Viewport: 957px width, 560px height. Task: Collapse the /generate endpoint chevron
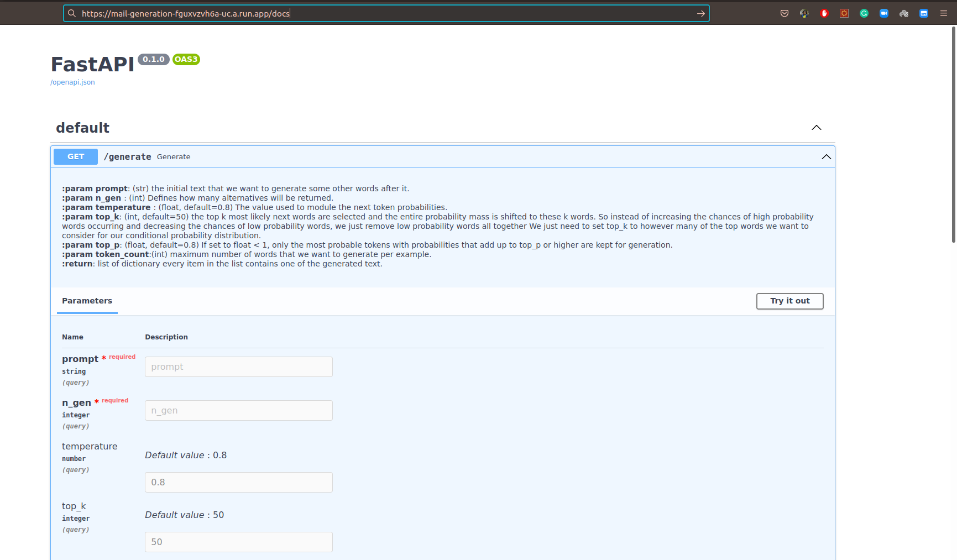point(826,157)
